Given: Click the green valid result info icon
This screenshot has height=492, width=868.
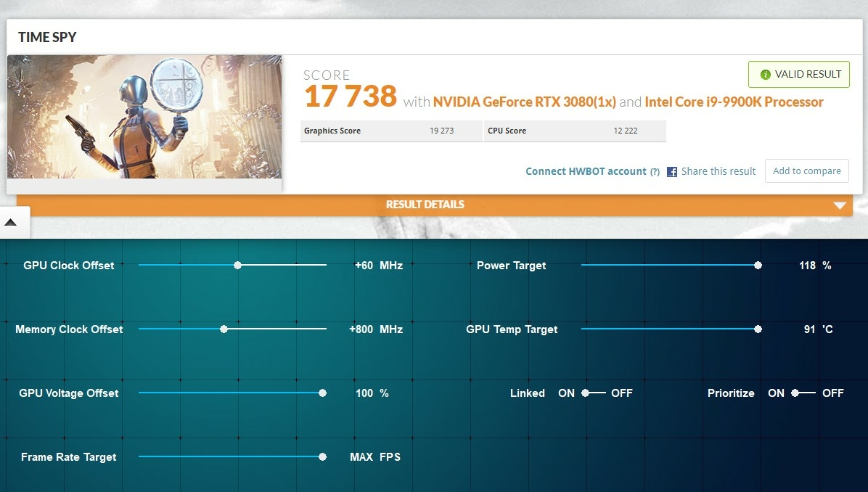Looking at the screenshot, I should point(766,74).
